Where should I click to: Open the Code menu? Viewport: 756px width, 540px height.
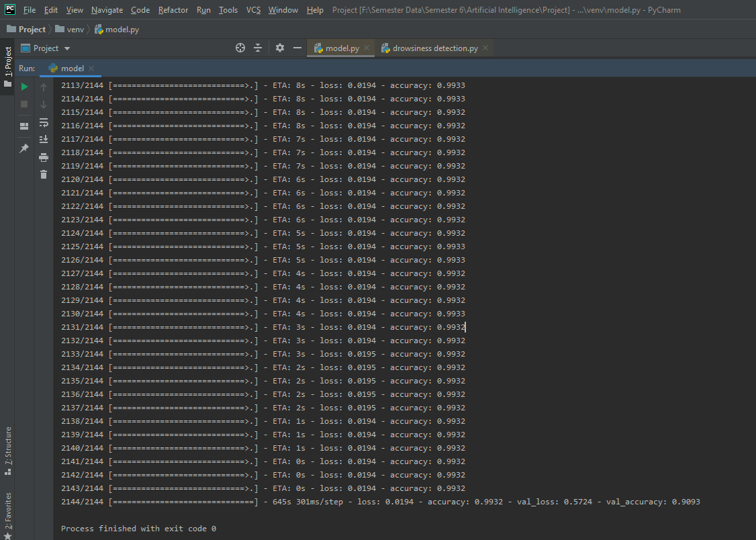(x=140, y=10)
